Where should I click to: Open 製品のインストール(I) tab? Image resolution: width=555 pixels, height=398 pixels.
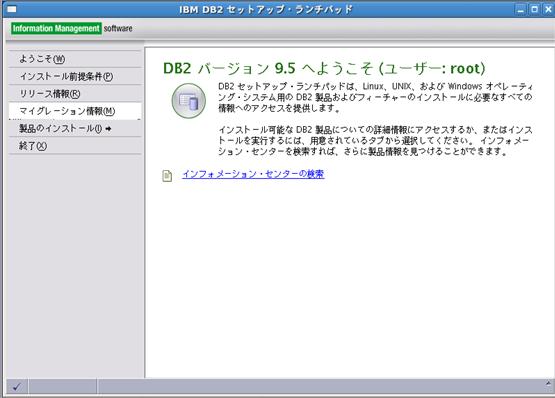(75, 128)
